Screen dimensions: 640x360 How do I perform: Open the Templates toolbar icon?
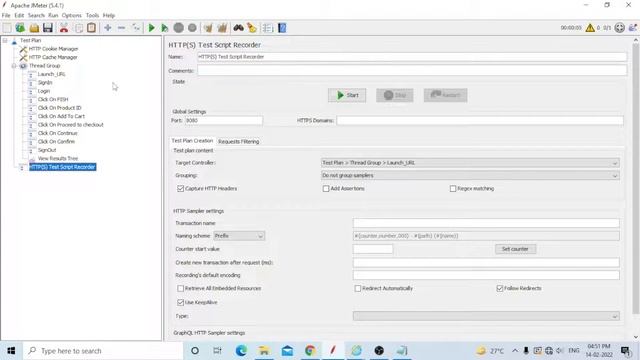[20, 28]
